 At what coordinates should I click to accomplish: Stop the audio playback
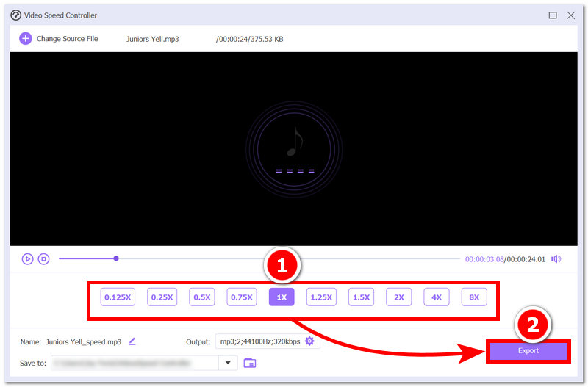click(43, 259)
